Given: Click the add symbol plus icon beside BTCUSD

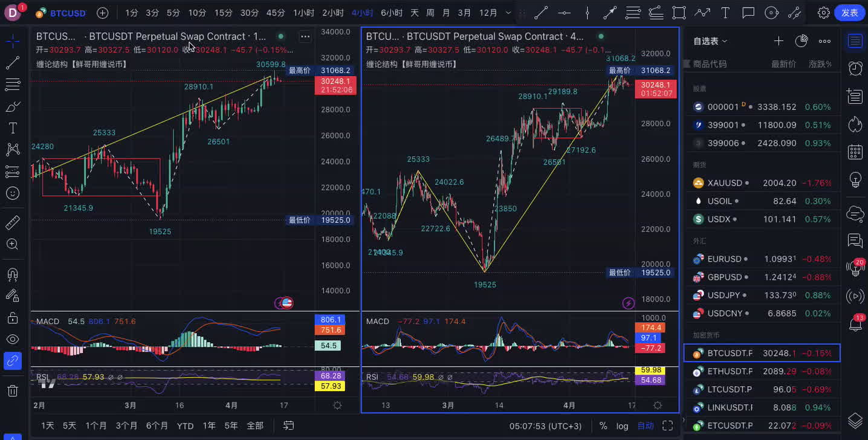Looking at the screenshot, I should pyautogui.click(x=103, y=13).
